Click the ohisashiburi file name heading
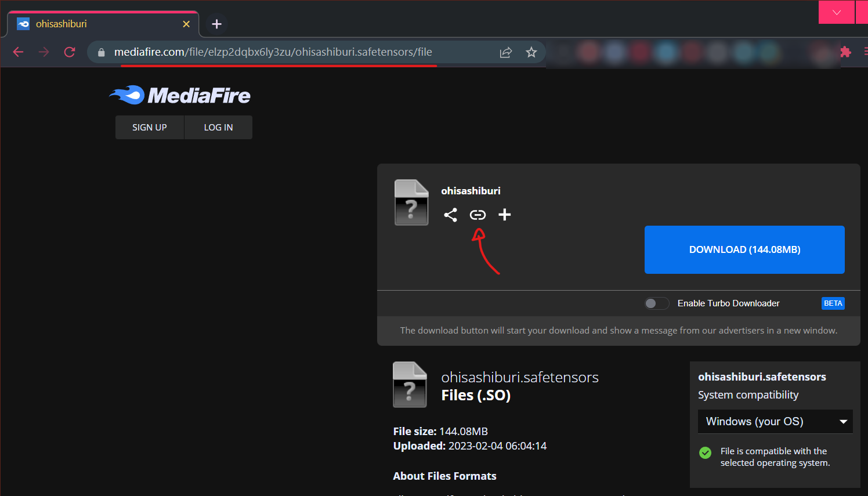 click(471, 191)
